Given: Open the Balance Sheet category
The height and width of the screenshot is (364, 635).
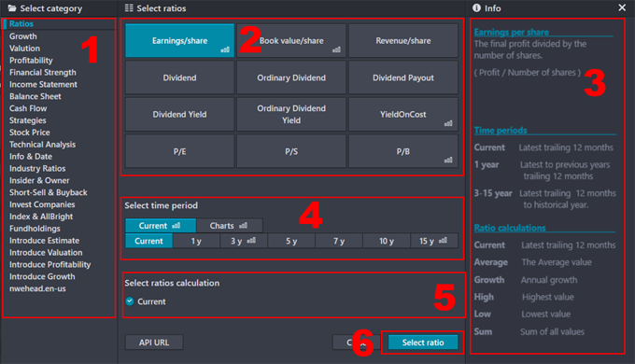Looking at the screenshot, I should pos(35,96).
